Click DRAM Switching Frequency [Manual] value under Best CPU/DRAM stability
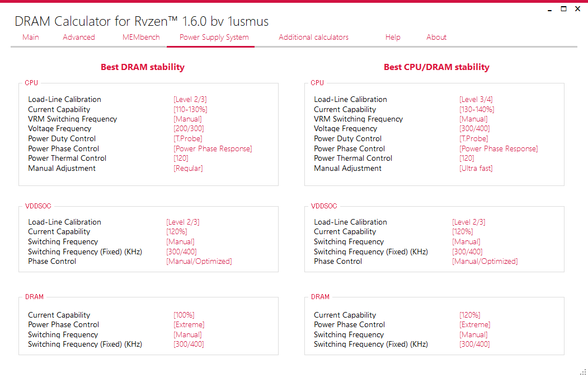Screen dimensions: 588x377 coord(474,334)
